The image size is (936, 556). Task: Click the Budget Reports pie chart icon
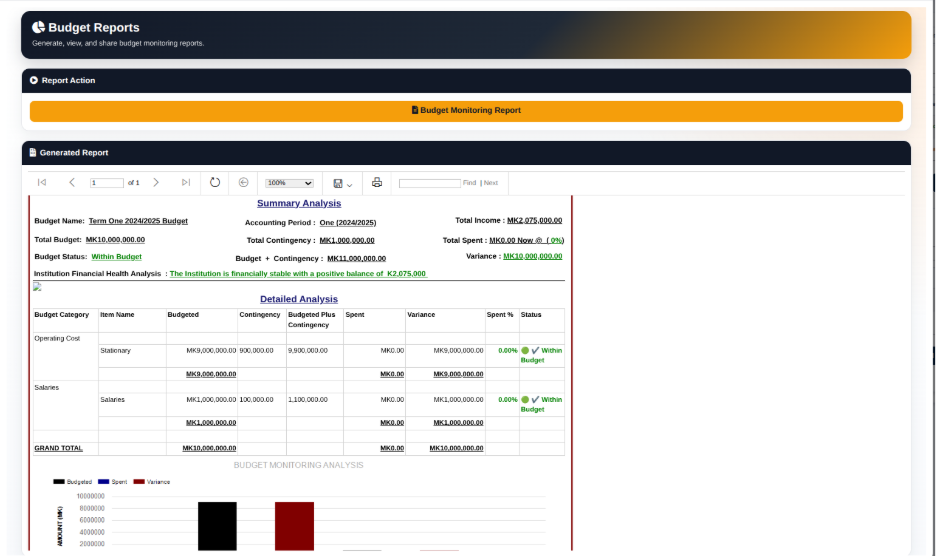point(38,27)
